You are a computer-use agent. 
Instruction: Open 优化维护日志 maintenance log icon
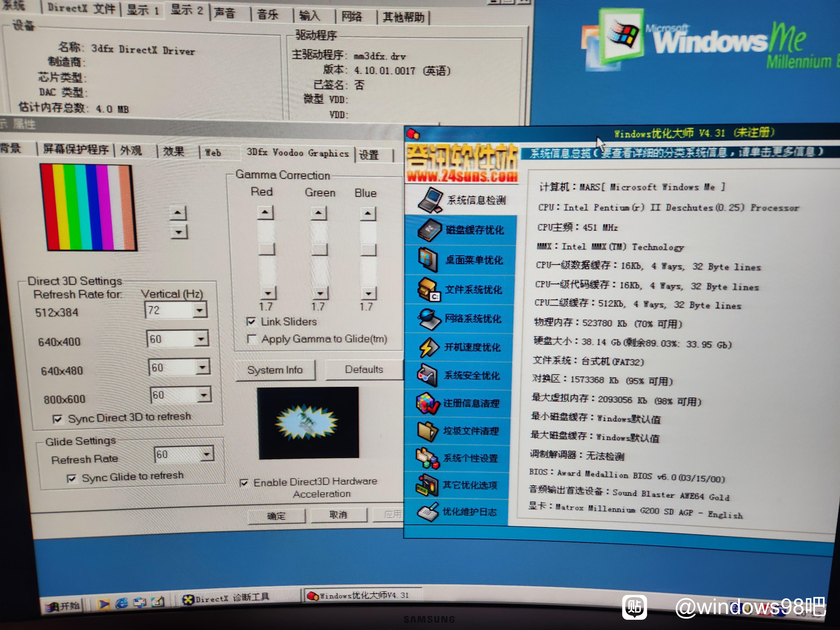point(428,512)
